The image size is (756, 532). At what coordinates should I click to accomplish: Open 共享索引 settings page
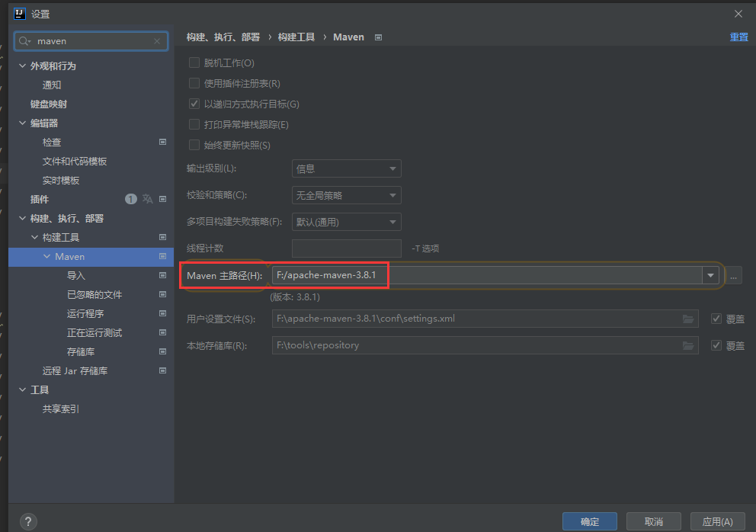tap(61, 409)
